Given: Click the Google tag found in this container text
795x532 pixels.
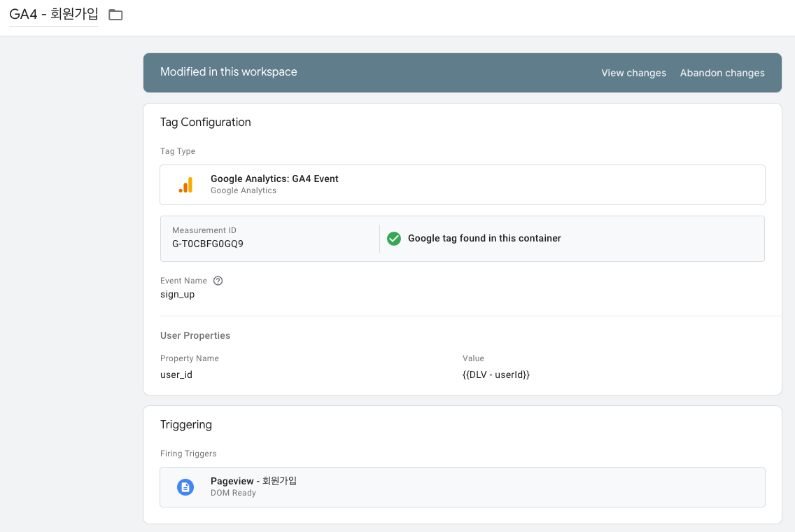Looking at the screenshot, I should (484, 239).
